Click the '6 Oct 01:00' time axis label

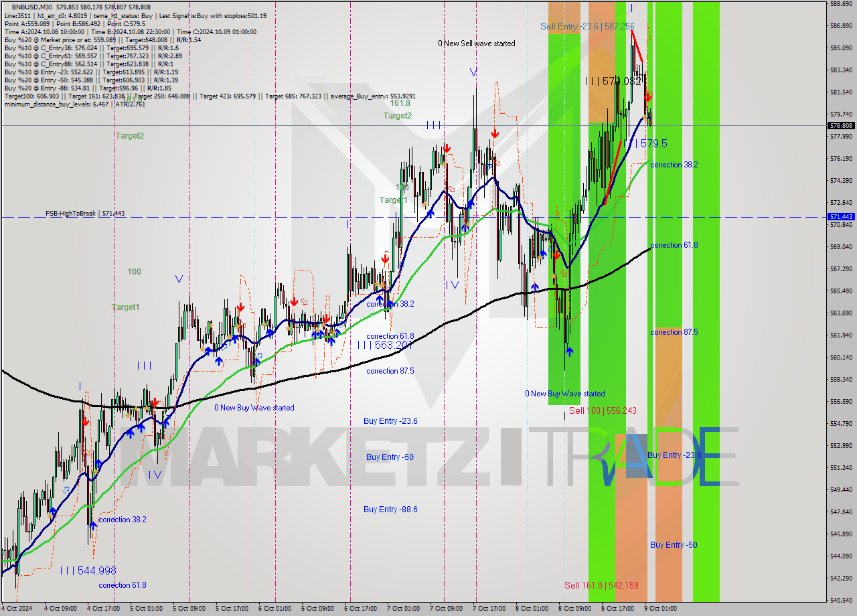275,609
